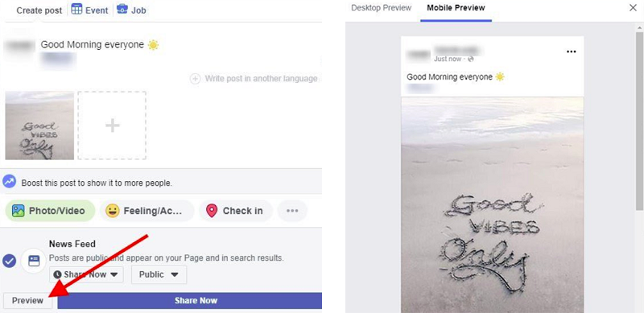Click the Photo/Video button

(50, 211)
